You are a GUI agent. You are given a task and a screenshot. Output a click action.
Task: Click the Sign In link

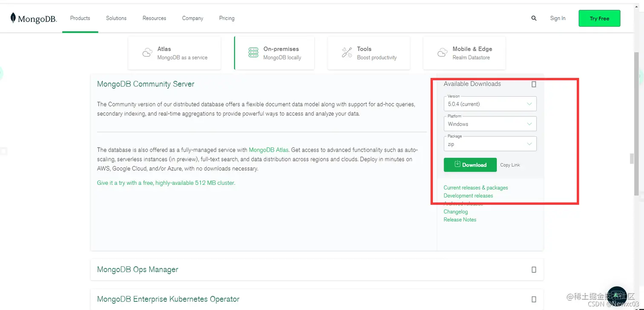[x=558, y=18]
